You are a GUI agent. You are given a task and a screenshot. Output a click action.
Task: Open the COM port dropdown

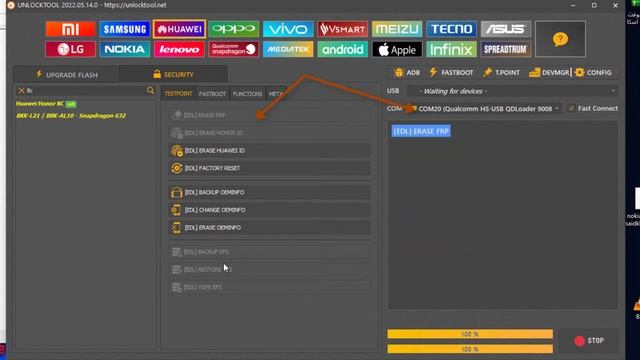[x=486, y=109]
